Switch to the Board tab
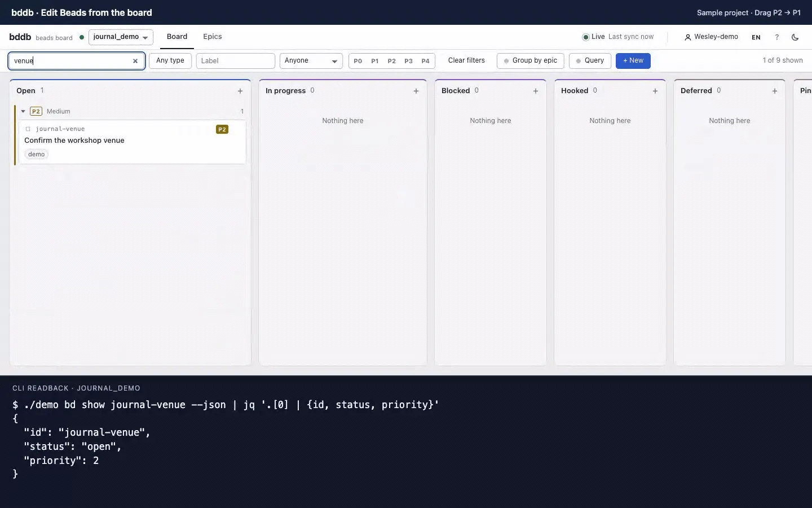812x508 pixels. point(177,37)
